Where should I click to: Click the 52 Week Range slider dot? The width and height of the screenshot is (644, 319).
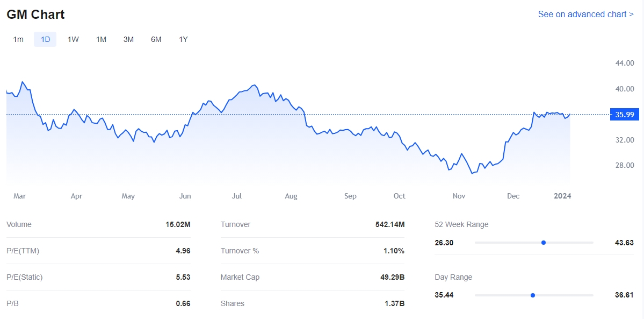pos(544,243)
